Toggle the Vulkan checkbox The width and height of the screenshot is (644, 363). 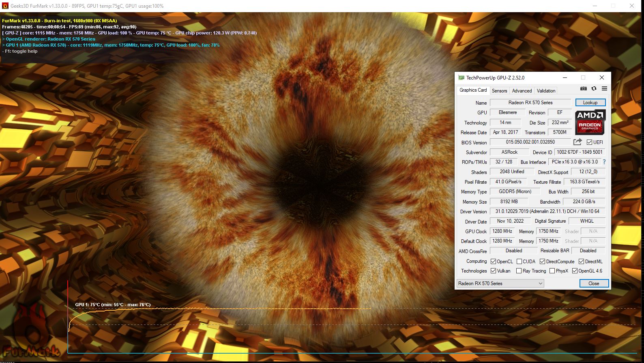493,271
